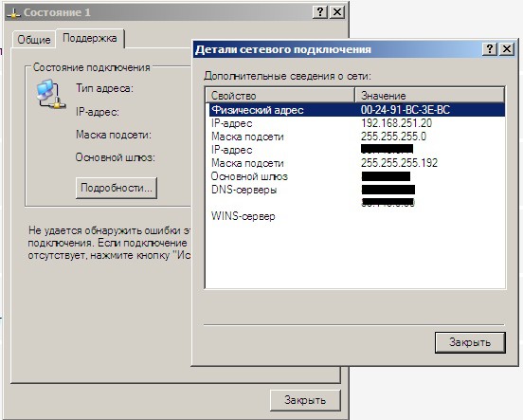Click the network connection icon in Состояние подключения
Viewport: 523px width, 420px height.
pyautogui.click(x=51, y=95)
